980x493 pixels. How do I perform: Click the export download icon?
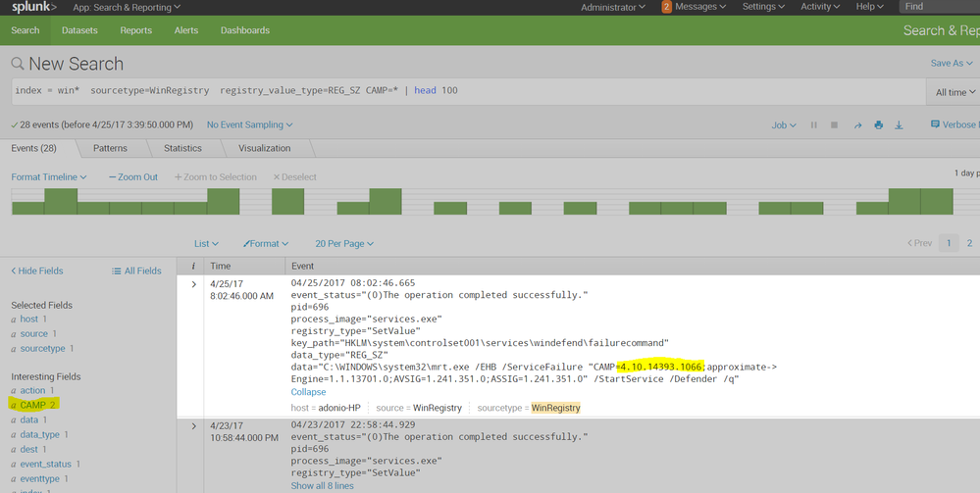click(x=899, y=125)
